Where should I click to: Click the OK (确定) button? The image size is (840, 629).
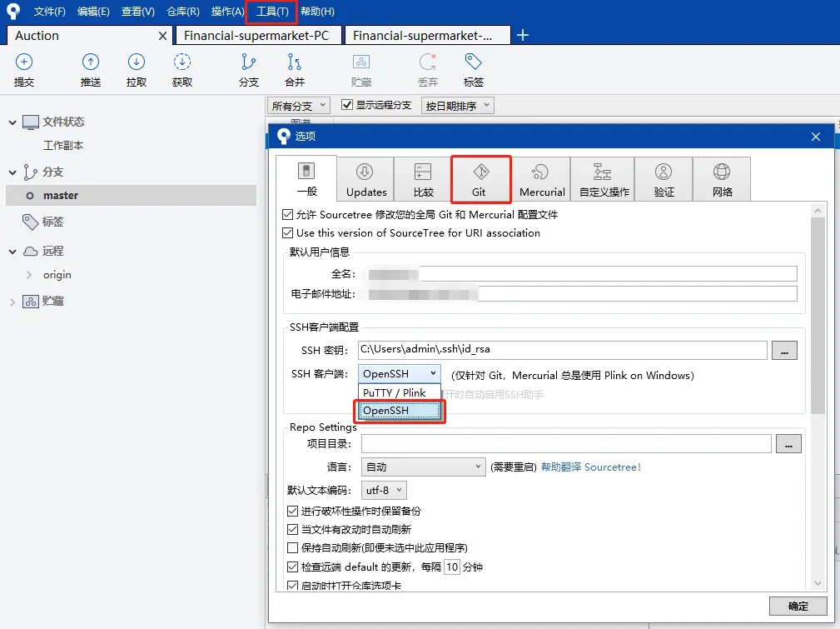pos(798,606)
